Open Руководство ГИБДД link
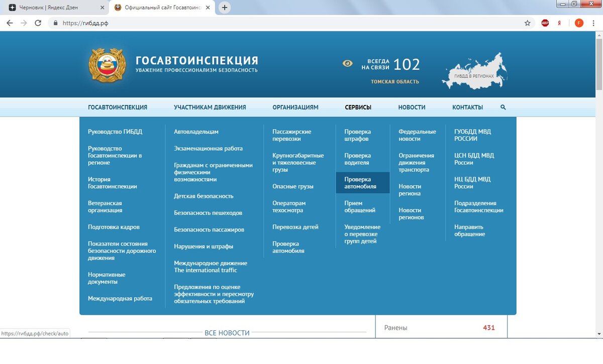 click(x=115, y=132)
